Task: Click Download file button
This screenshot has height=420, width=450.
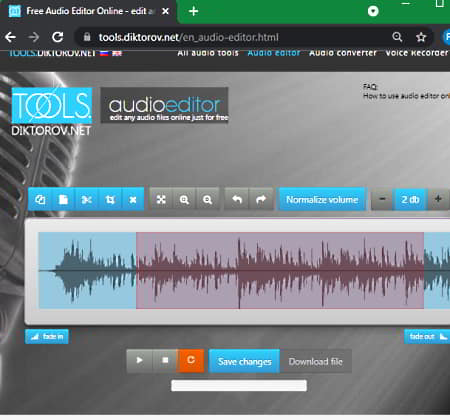Action: click(x=316, y=361)
